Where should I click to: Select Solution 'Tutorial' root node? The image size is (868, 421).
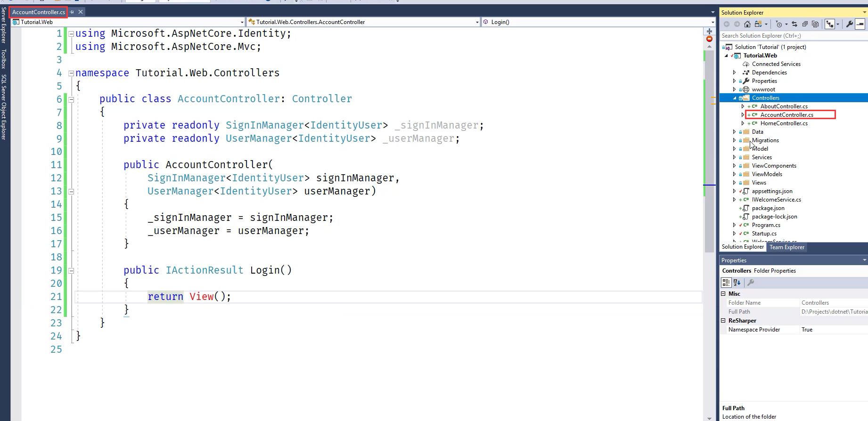770,47
